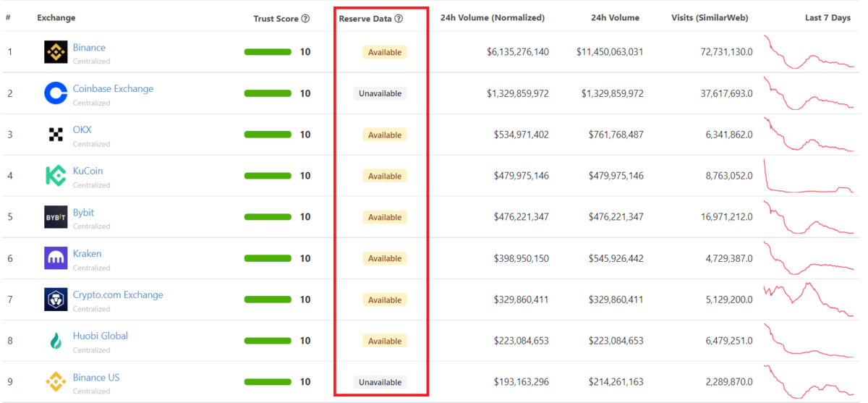This screenshot has width=868, height=403.
Task: Open Kraken's 7-day sparkline chart
Action: click(x=809, y=258)
